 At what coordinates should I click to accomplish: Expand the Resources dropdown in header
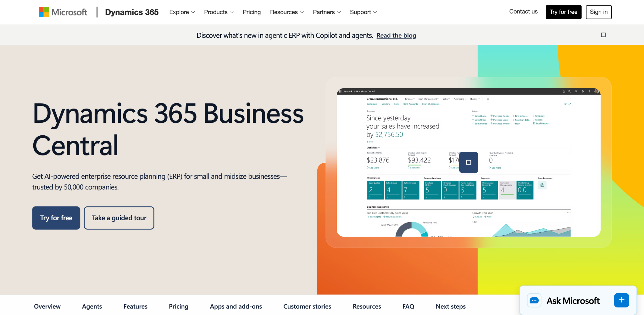pos(287,12)
